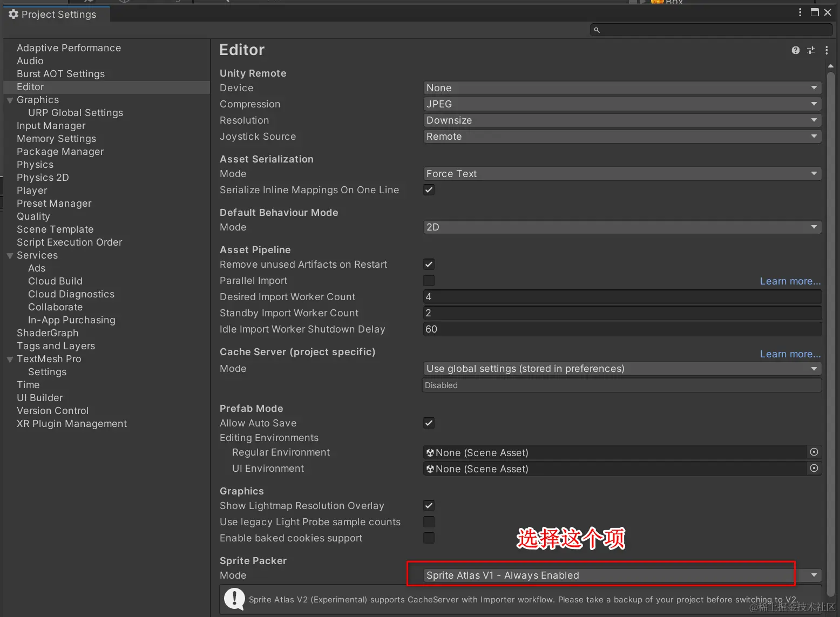
Task: Select the Audio settings category
Action: (x=30, y=61)
